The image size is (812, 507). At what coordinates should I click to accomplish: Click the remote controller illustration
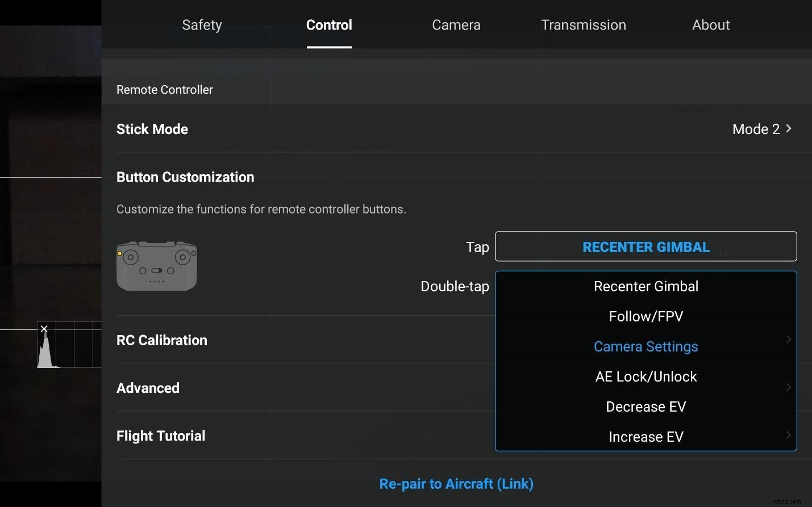pyautogui.click(x=157, y=266)
